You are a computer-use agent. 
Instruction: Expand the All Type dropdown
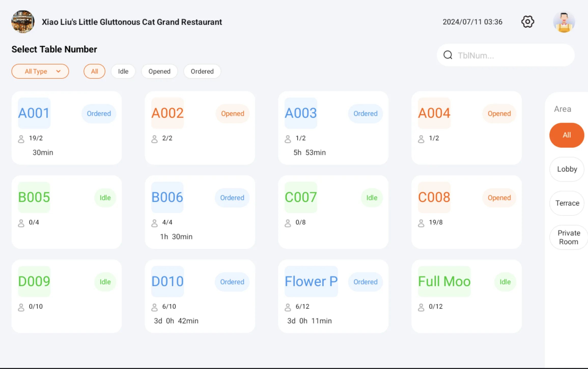[40, 71]
